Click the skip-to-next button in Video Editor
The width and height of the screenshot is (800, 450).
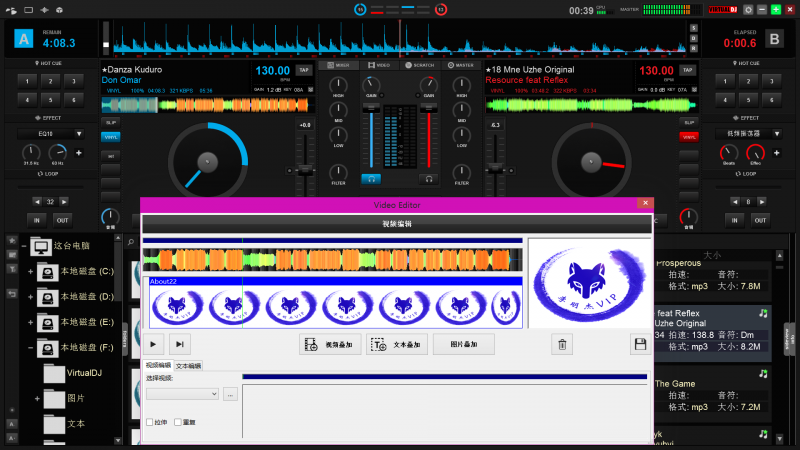pos(180,344)
